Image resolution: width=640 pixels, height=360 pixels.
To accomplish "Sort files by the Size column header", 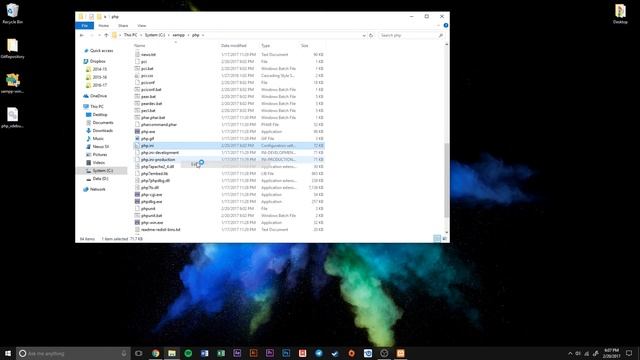I will [x=304, y=46].
